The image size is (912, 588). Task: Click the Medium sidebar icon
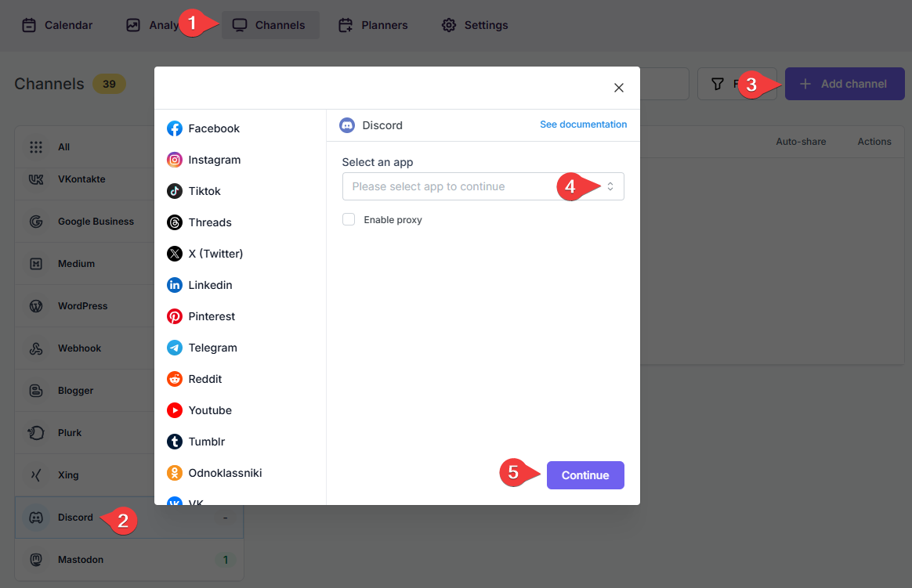(36, 264)
